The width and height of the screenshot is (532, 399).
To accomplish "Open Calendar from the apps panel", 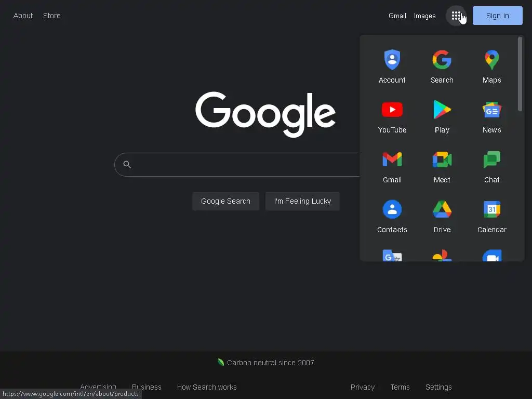I will click(x=491, y=216).
